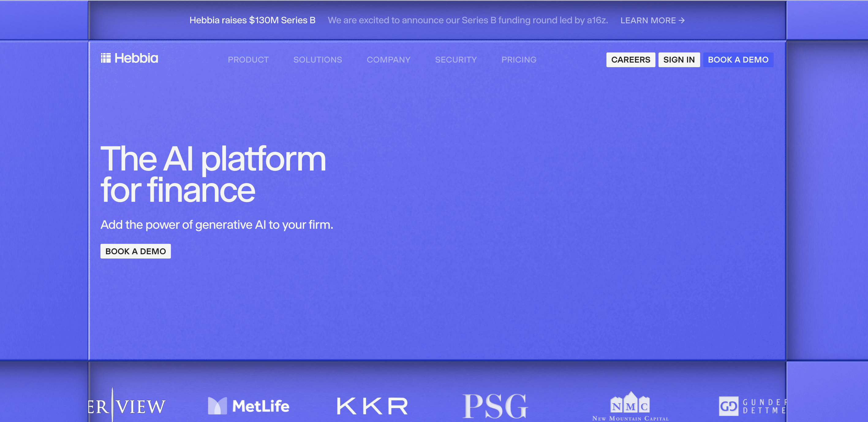The width and height of the screenshot is (868, 422).
Task: Click the Sign In button
Action: (x=679, y=60)
